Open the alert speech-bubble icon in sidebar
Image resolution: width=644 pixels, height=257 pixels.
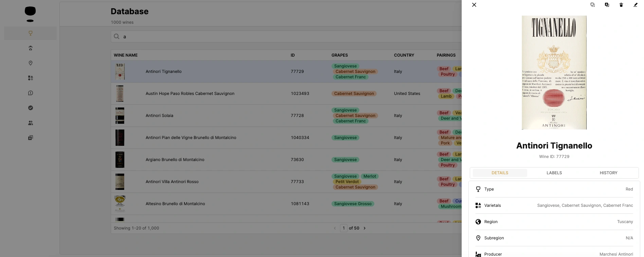click(30, 93)
